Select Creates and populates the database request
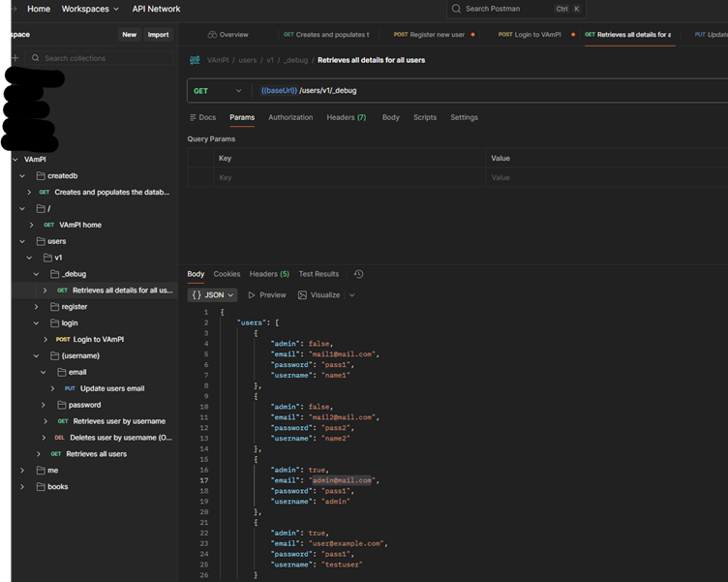The image size is (728, 582). (x=112, y=193)
